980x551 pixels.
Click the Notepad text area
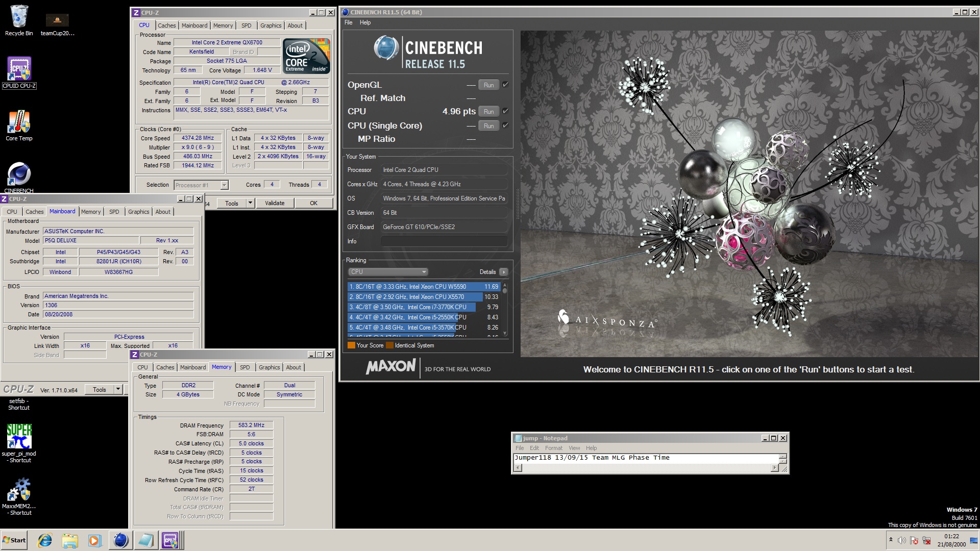pyautogui.click(x=647, y=459)
